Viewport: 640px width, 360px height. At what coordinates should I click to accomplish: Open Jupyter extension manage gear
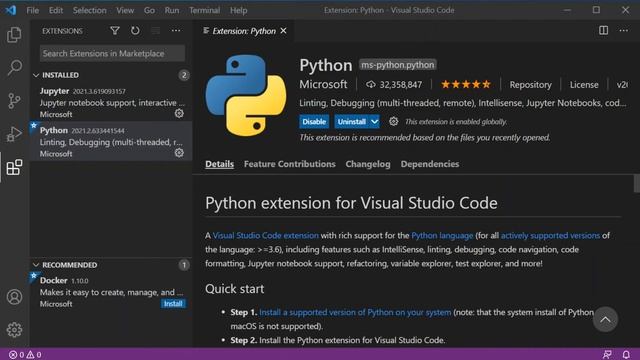tap(179, 113)
